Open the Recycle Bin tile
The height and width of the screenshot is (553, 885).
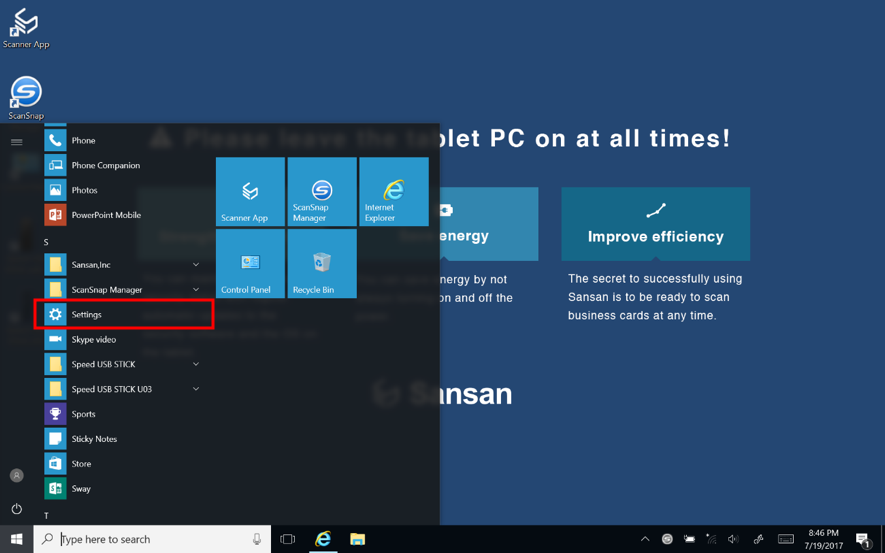[x=322, y=264]
